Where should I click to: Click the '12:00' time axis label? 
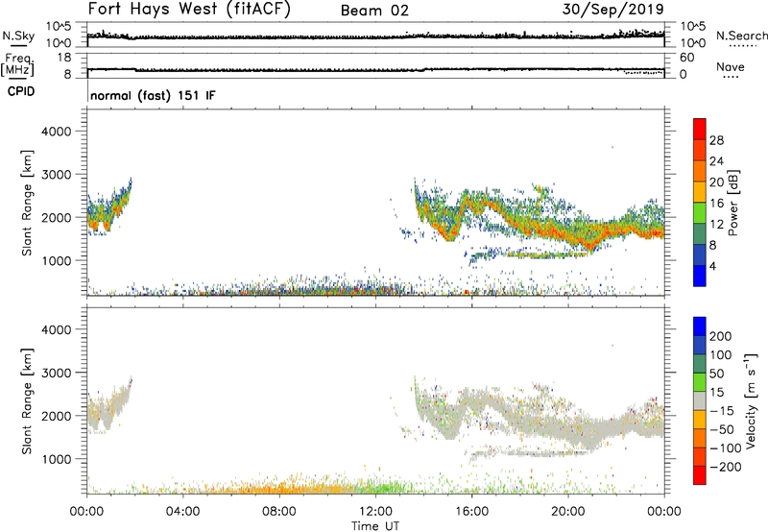pos(375,512)
